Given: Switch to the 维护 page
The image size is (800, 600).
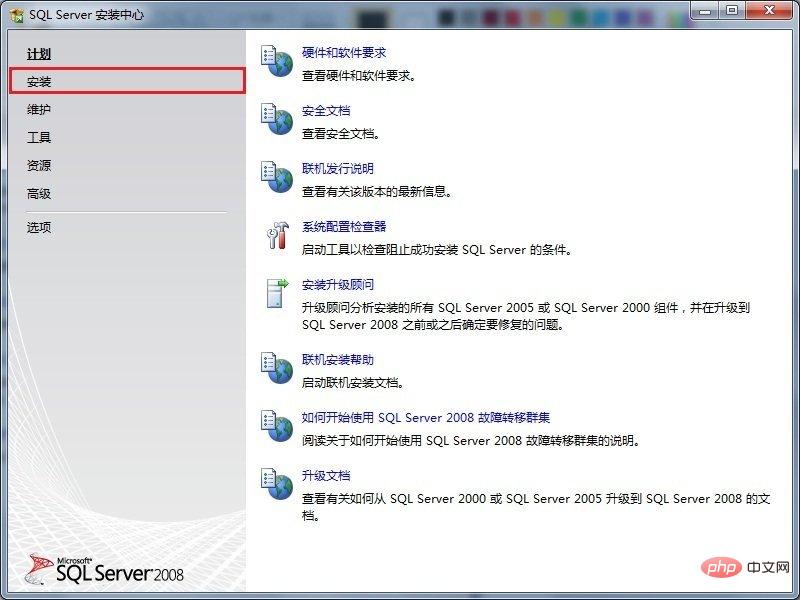Looking at the screenshot, I should click(39, 109).
